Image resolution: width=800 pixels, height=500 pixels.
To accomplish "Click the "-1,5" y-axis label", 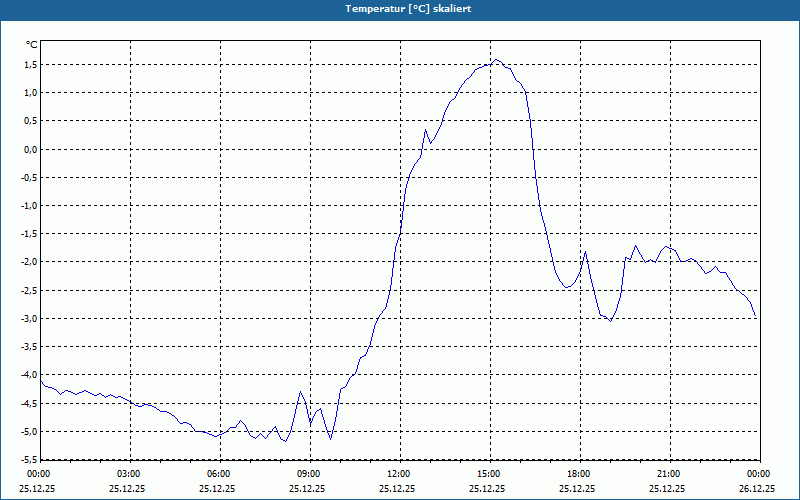I will coord(30,234).
